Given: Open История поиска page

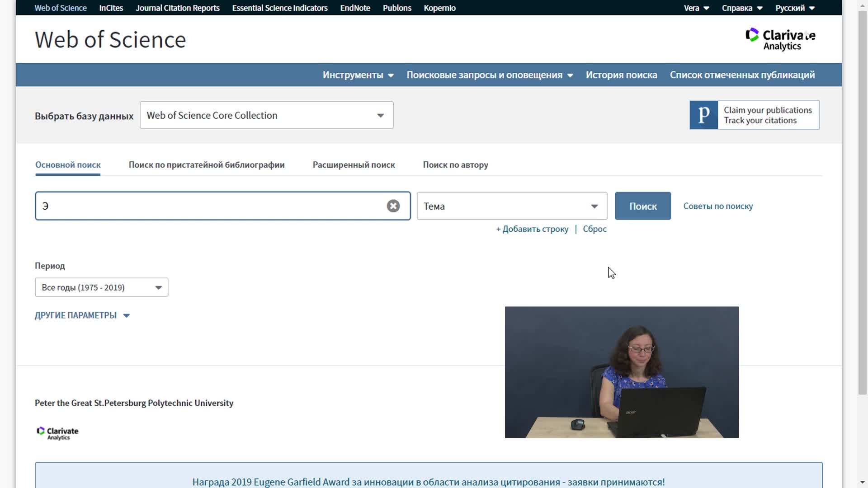Looking at the screenshot, I should [621, 75].
